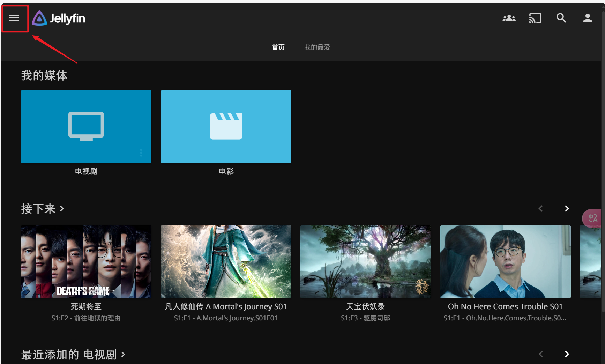Click the Jellyfin logo
605x364 pixels.
pyautogui.click(x=58, y=18)
